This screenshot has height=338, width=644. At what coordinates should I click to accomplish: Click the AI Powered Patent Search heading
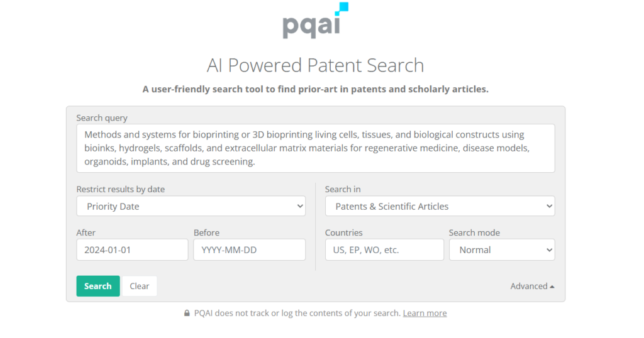pos(315,65)
